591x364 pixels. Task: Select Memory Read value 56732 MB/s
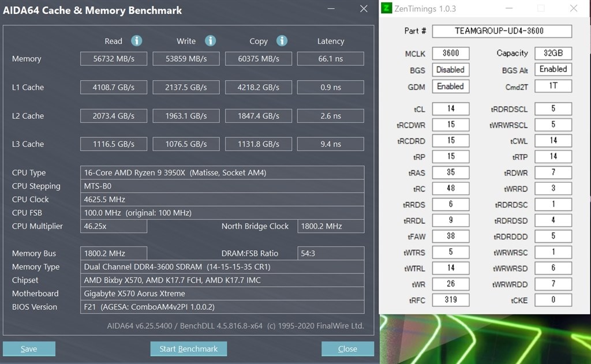coord(114,59)
